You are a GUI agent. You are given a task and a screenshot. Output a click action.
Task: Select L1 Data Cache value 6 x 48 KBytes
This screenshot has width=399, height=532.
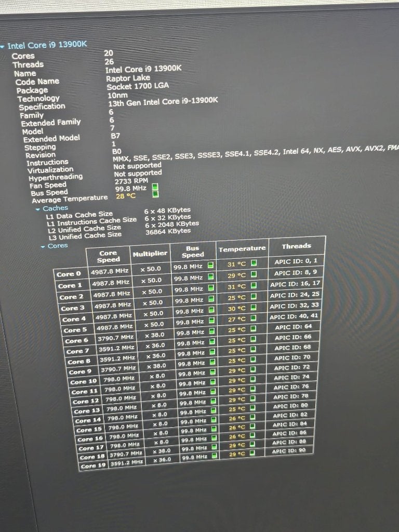[167, 210]
